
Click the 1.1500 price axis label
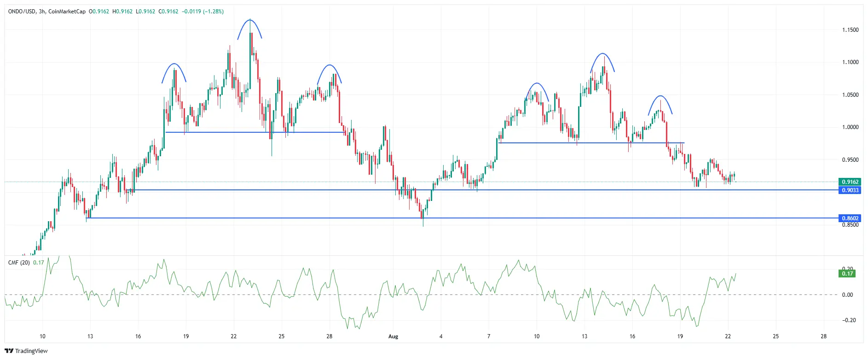pyautogui.click(x=850, y=30)
